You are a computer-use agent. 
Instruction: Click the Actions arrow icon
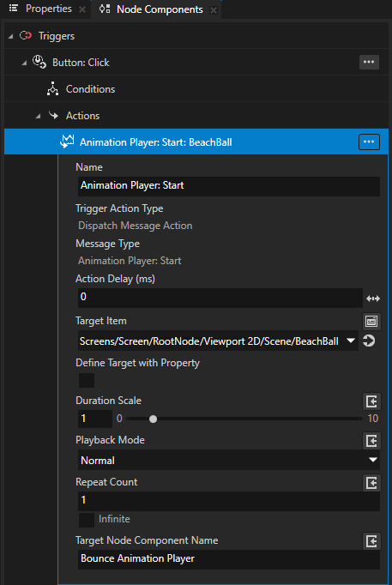coord(53,115)
